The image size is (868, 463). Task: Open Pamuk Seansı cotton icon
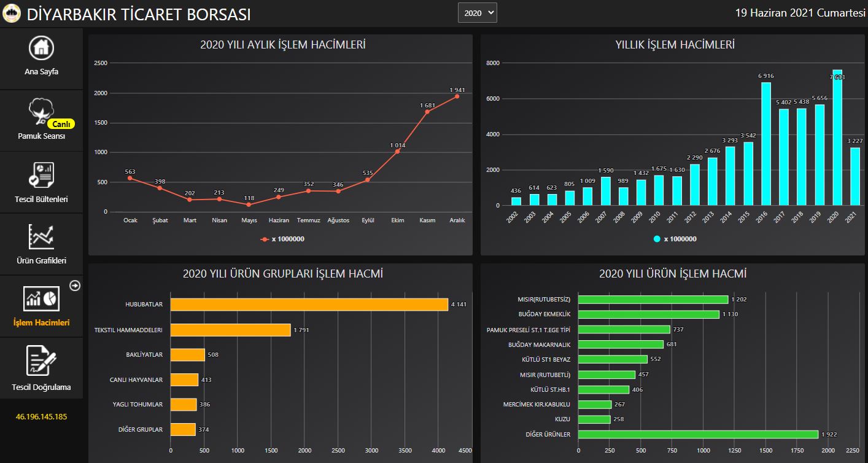pos(41,111)
